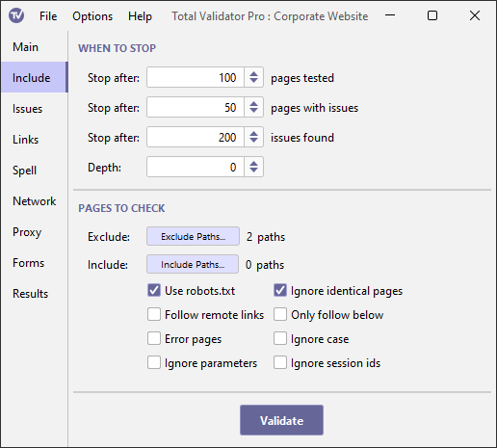The height and width of the screenshot is (448, 497).
Task: Maximize the Total Validator Pro window
Action: (x=432, y=15)
